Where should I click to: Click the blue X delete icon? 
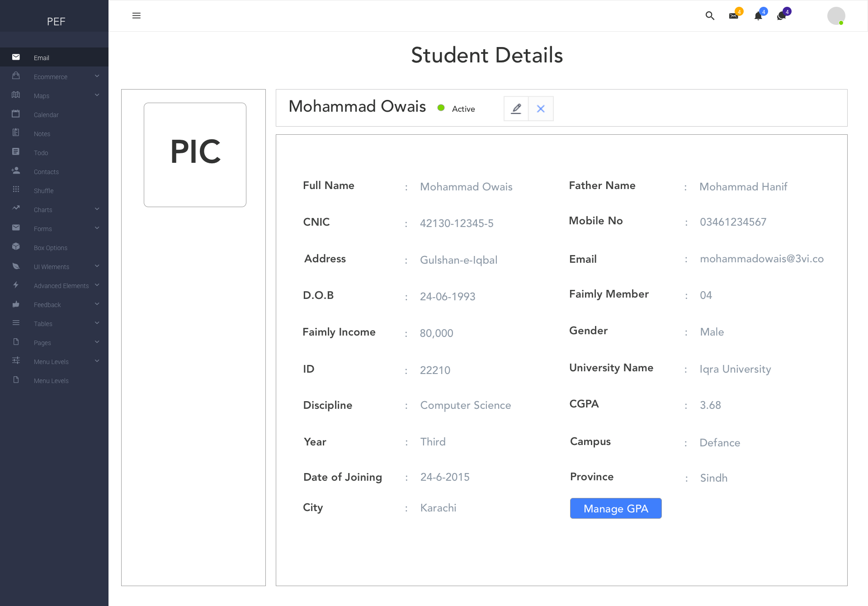pyautogui.click(x=541, y=109)
